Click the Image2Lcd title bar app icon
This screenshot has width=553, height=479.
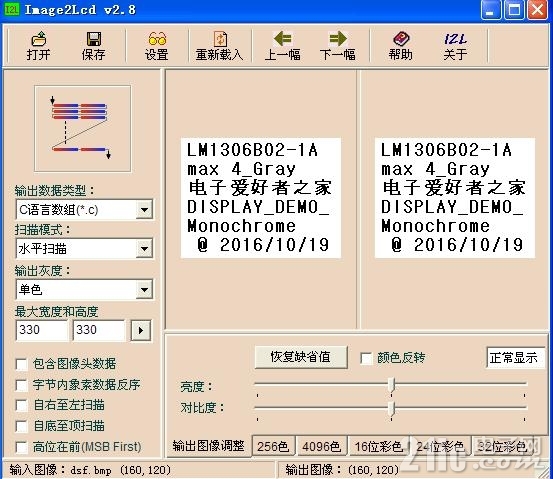(x=11, y=10)
